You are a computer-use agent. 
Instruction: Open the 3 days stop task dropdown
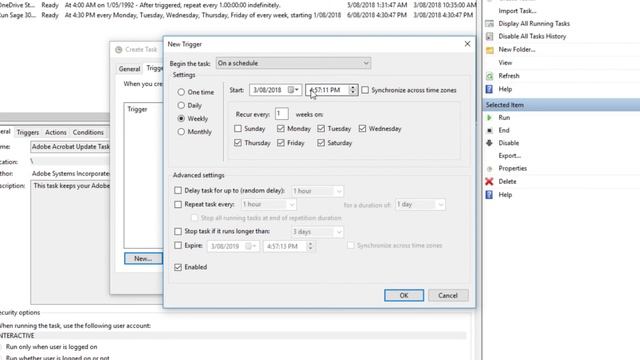click(317, 232)
